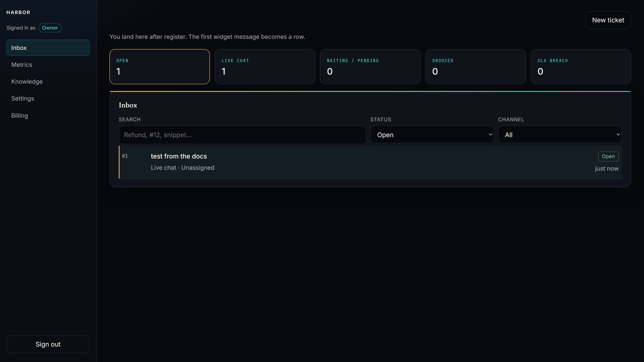Click the "just now" timestamp

coord(607,169)
